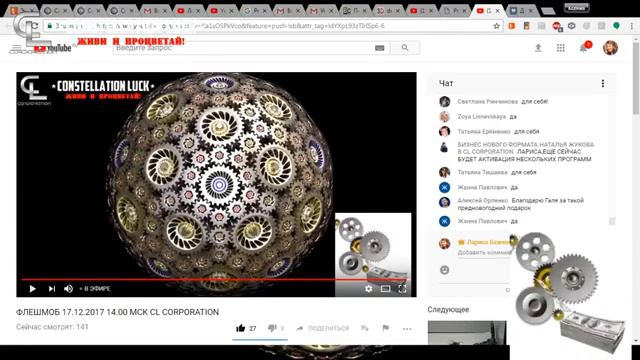
Task: Open the player settings gear
Action: [x=369, y=289]
